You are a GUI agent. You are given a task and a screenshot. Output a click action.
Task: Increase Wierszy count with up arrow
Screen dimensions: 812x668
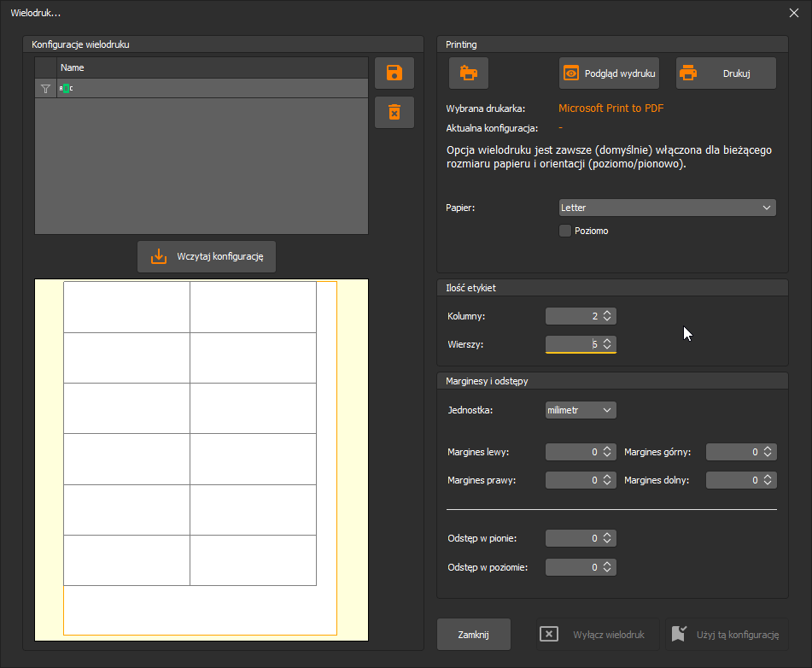pos(607,341)
